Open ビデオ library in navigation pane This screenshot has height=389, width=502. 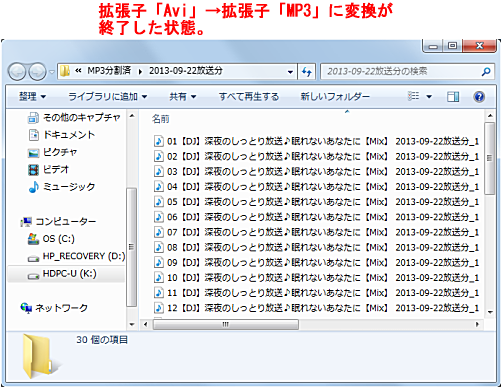point(49,170)
